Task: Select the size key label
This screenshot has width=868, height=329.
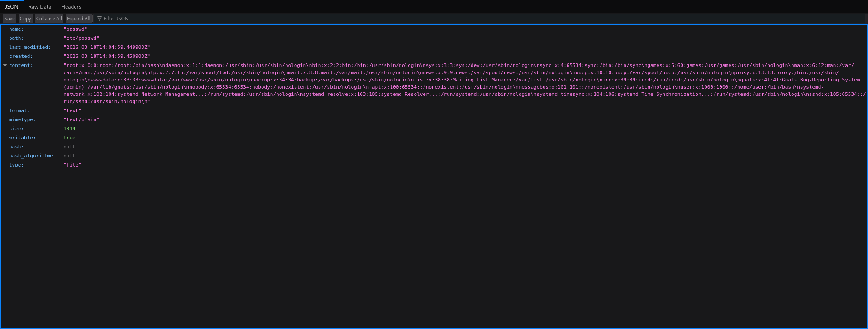Action: click(x=16, y=129)
